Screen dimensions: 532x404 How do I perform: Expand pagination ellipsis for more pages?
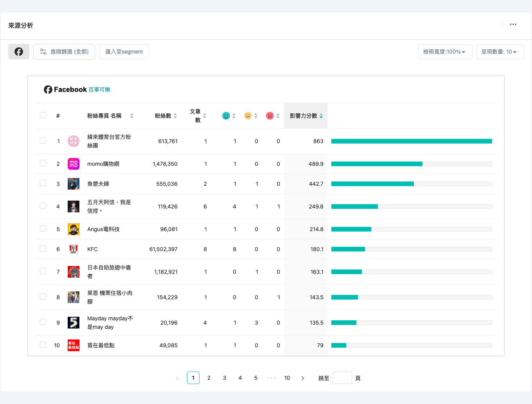[271, 378]
